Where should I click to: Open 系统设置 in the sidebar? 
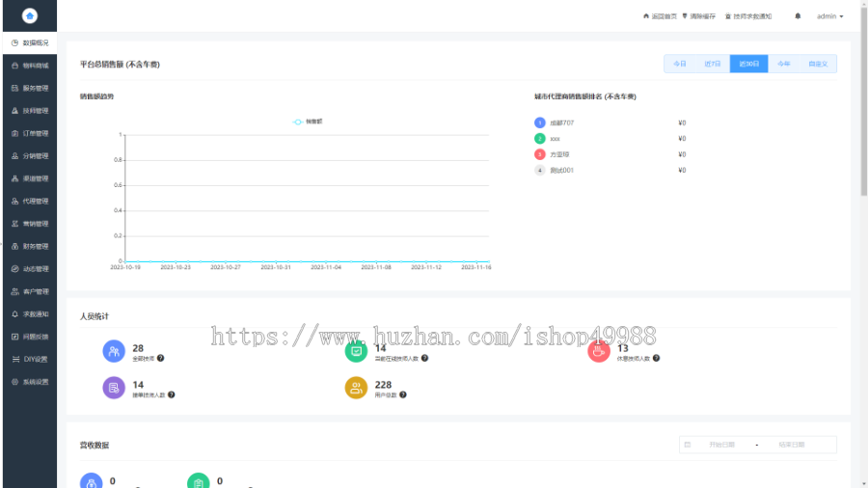point(30,382)
